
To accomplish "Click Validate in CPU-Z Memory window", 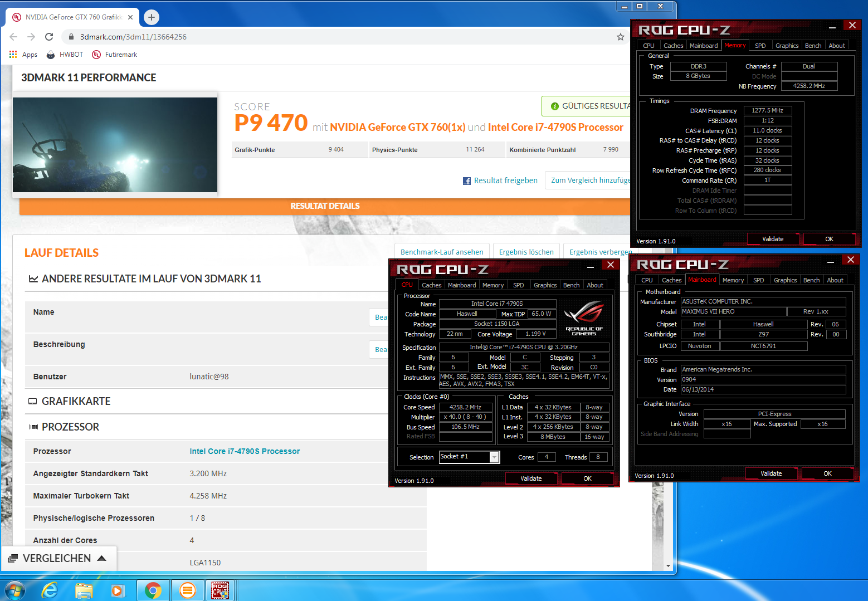I will click(773, 239).
